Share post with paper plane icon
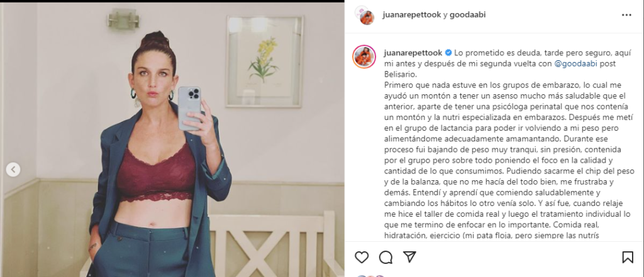 tap(409, 258)
